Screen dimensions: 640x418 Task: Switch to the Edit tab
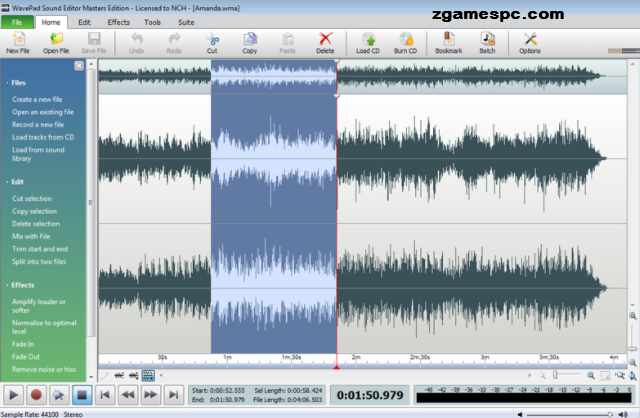point(84,22)
